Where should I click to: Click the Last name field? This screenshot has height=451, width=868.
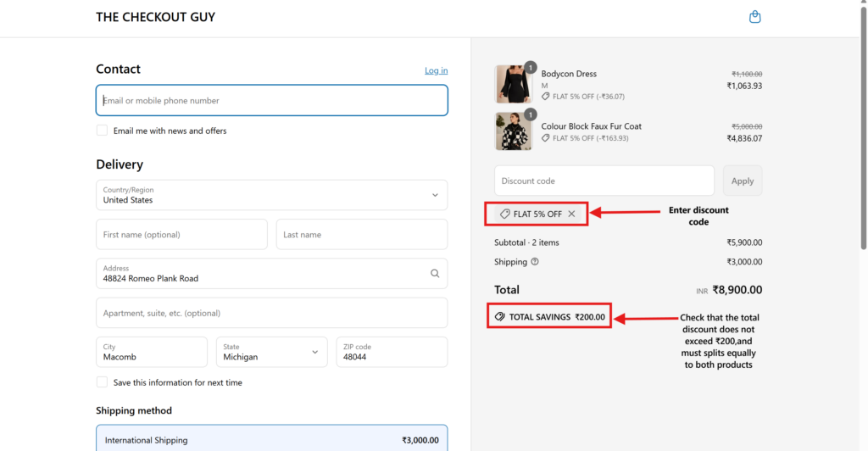pyautogui.click(x=362, y=234)
